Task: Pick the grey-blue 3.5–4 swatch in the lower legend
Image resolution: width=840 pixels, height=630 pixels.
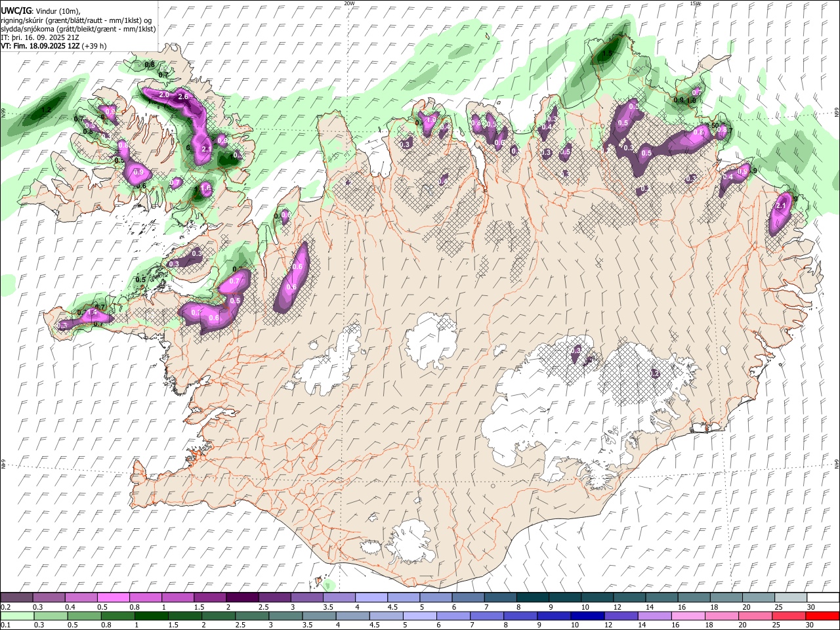Action: click(x=319, y=616)
